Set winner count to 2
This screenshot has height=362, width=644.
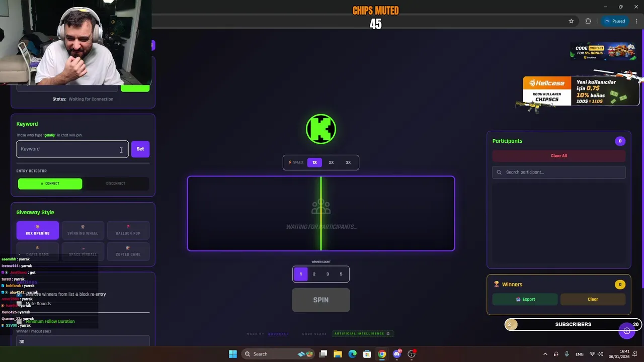[314, 274]
